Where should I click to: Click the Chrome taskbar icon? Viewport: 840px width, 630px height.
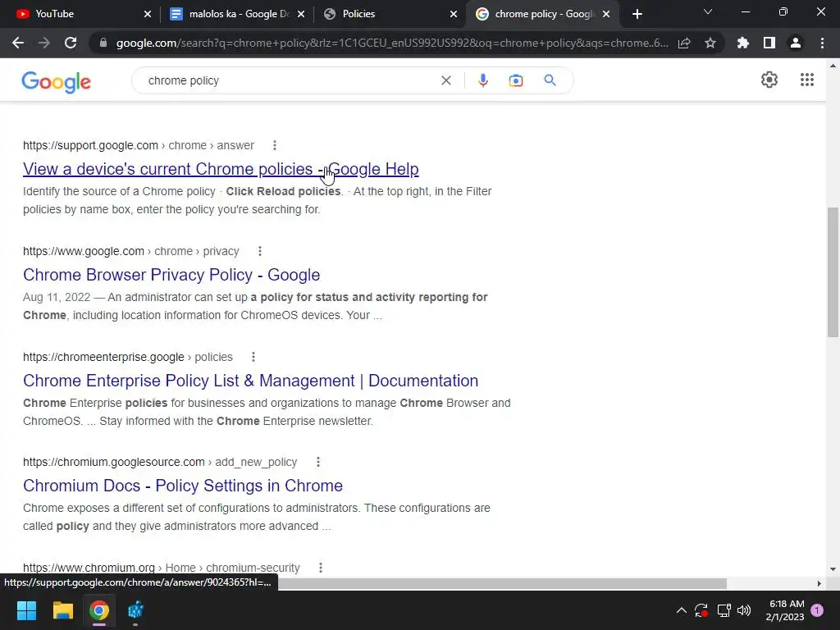click(x=99, y=610)
